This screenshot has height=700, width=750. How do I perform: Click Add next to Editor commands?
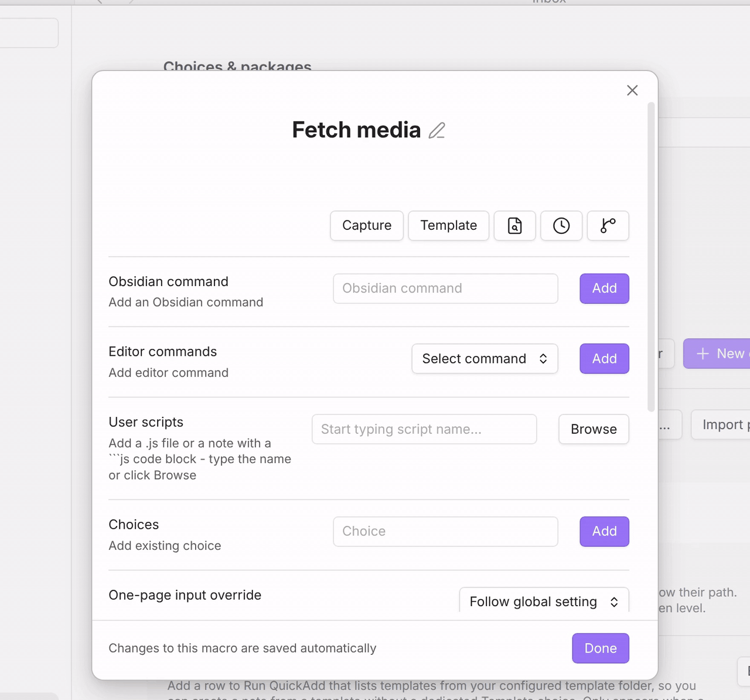coord(605,359)
